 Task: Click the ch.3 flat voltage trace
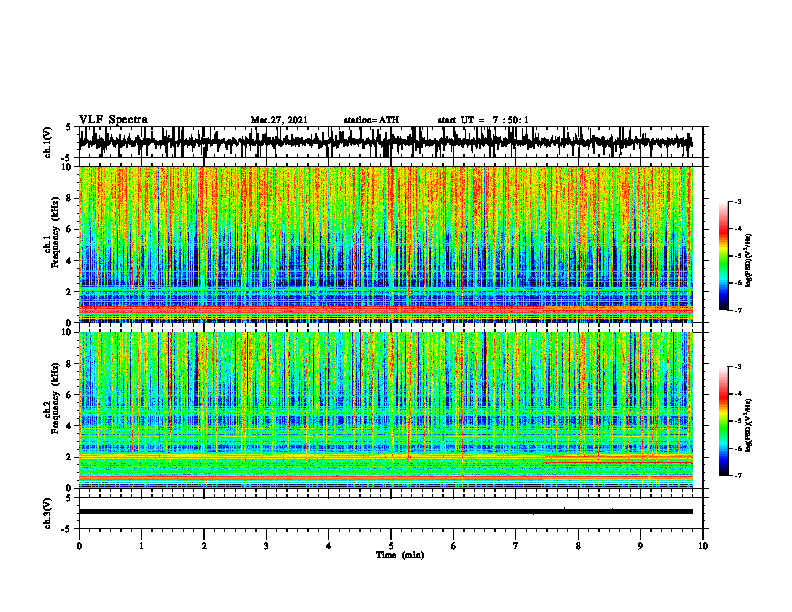coord(385,512)
